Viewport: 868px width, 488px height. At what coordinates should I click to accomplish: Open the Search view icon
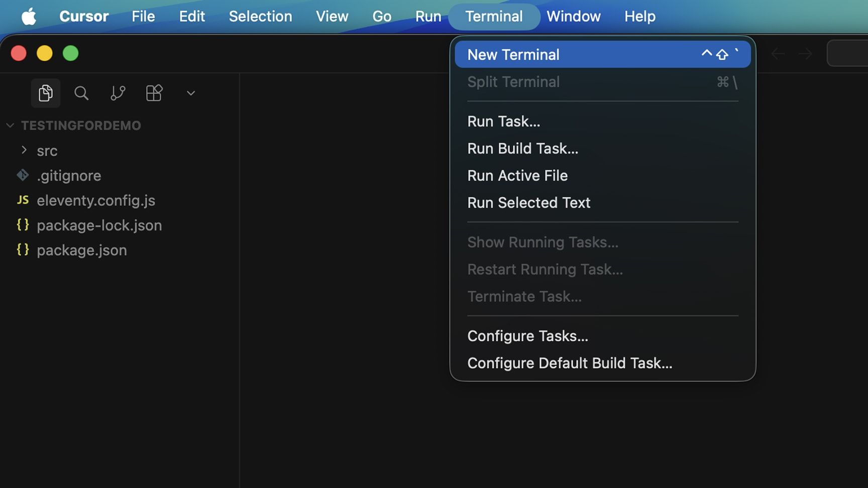(x=81, y=93)
